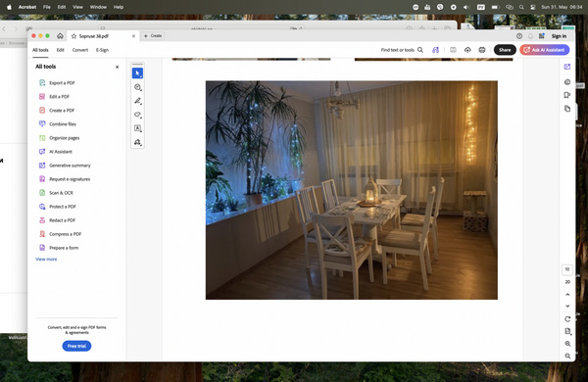Open the File menu
588x382 pixels.
pos(46,7)
